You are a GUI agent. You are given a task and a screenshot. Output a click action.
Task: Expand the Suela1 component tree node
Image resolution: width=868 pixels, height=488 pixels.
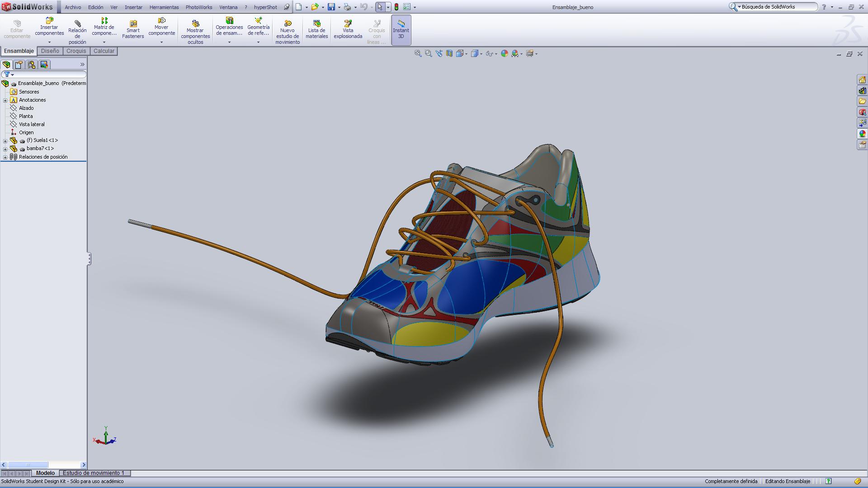coord(5,141)
